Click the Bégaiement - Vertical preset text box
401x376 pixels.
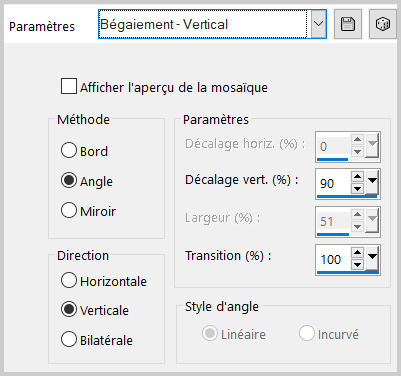(203, 24)
